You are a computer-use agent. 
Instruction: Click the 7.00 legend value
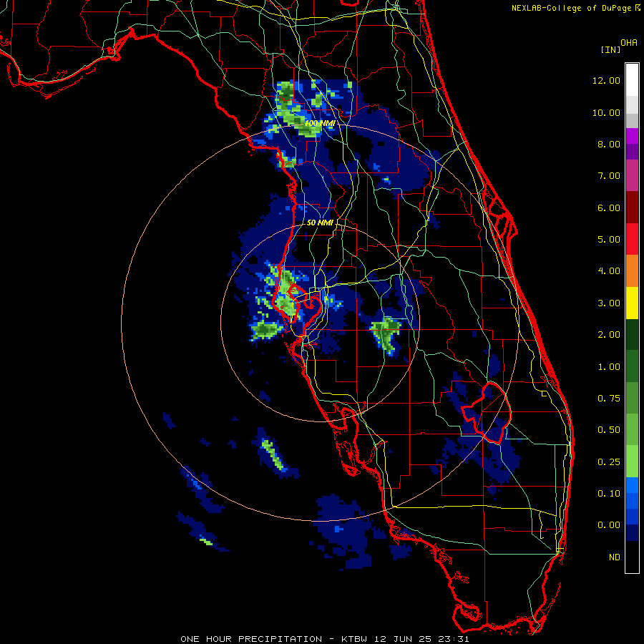(609, 176)
